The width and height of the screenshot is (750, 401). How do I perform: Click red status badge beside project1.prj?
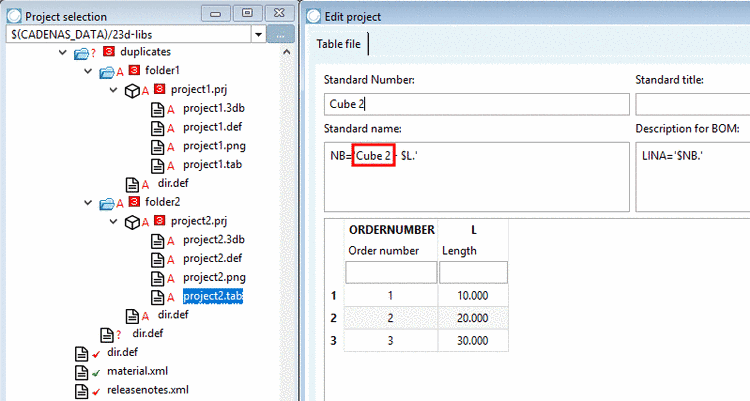pyautogui.click(x=160, y=89)
